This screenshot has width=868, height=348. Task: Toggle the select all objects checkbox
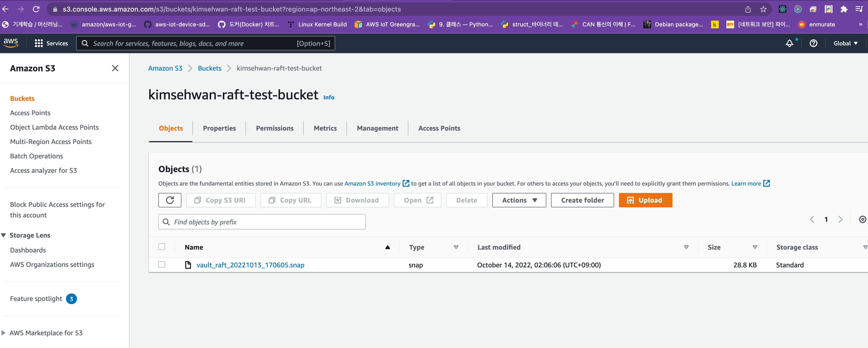(x=162, y=247)
